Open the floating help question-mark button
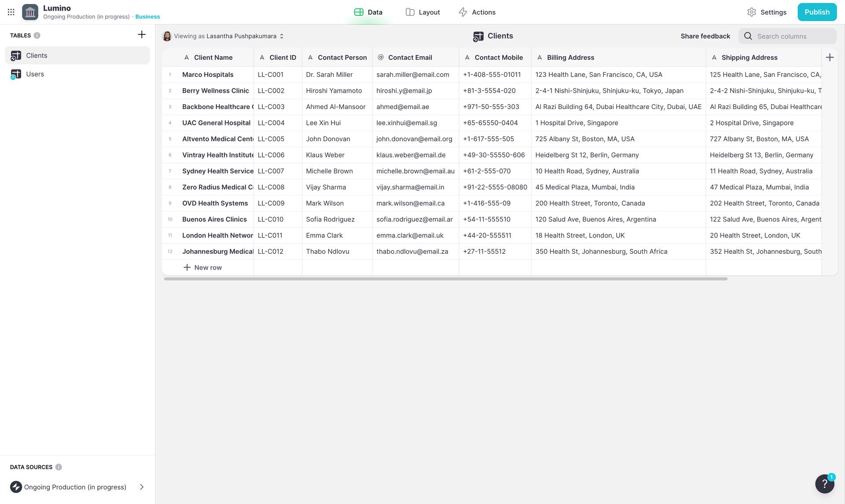845x504 pixels. tap(825, 484)
